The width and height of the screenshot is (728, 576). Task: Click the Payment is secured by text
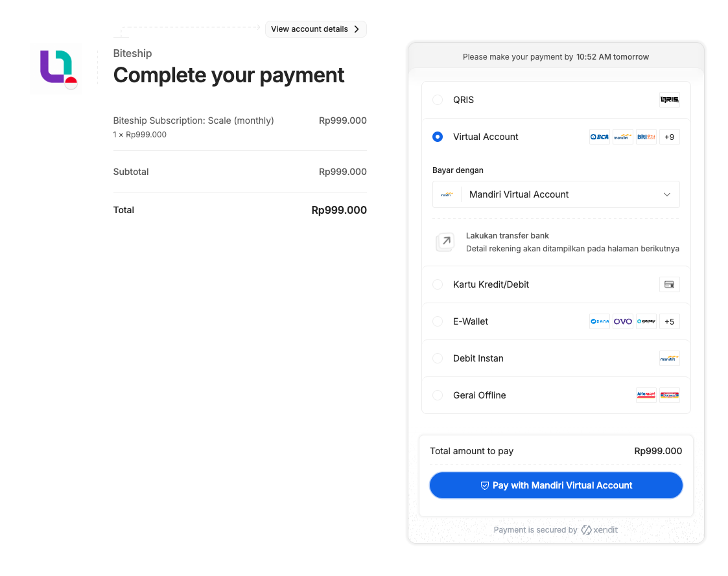(x=535, y=529)
